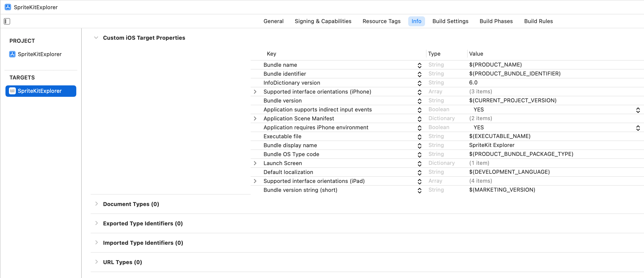Expand the Application Scene Manifest dictionary

tap(255, 119)
